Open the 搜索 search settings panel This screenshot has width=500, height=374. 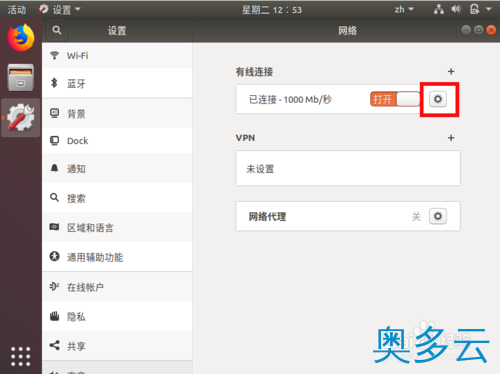[x=117, y=198]
